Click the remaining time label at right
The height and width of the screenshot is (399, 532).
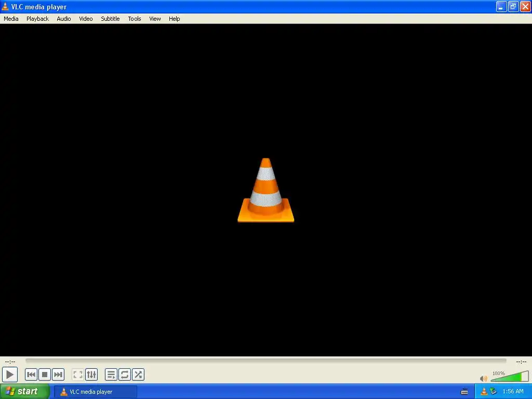521,362
